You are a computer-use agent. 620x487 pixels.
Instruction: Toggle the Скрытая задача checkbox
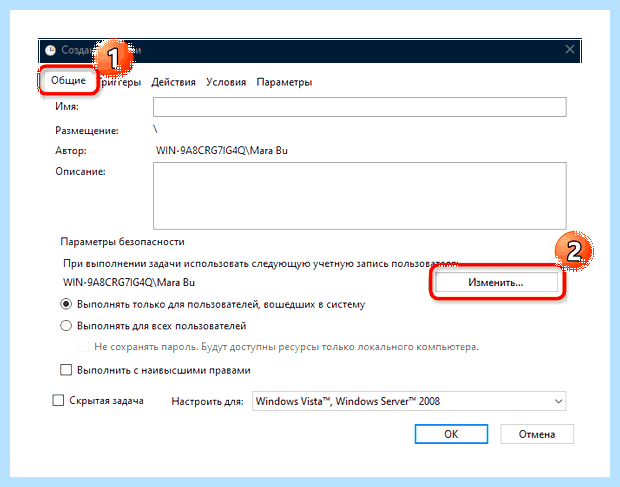pyautogui.click(x=58, y=400)
